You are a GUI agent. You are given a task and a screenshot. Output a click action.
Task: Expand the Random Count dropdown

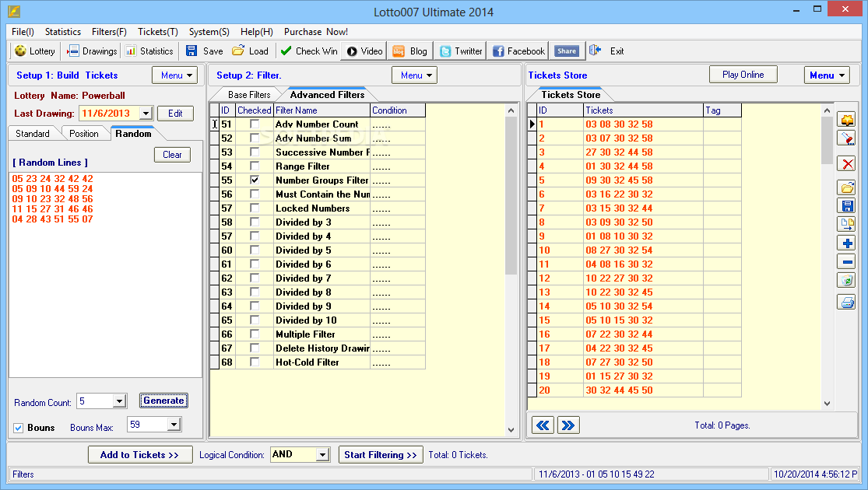119,401
